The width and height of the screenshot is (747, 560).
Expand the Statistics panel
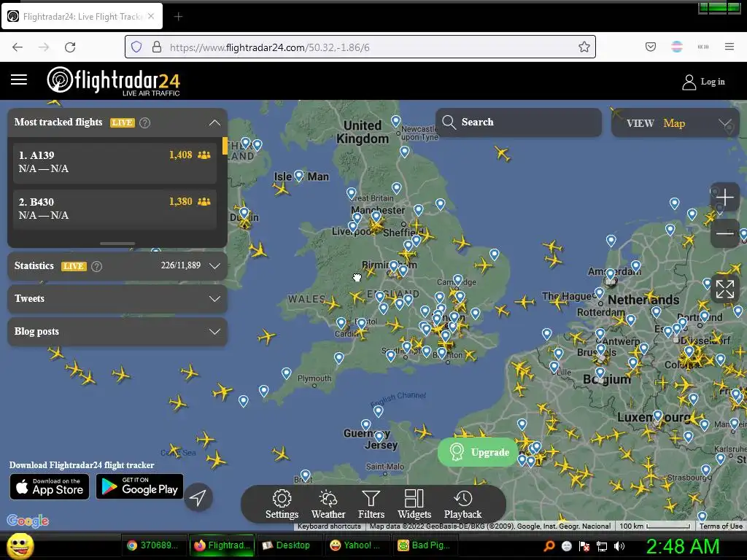[214, 265]
